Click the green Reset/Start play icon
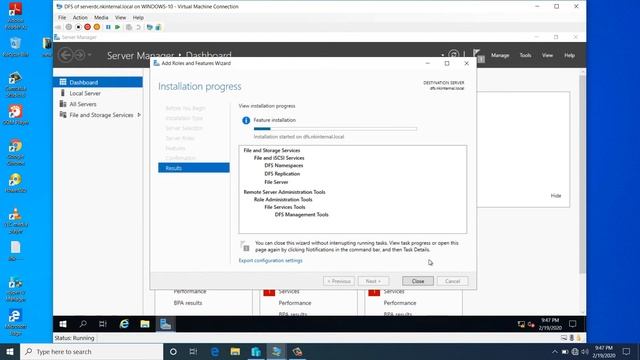This screenshot has width=640, height=360. tap(118, 27)
